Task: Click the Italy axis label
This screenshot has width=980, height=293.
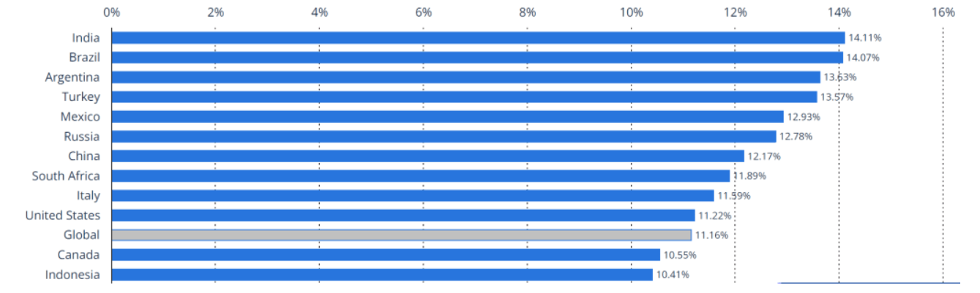Action: click(x=88, y=196)
